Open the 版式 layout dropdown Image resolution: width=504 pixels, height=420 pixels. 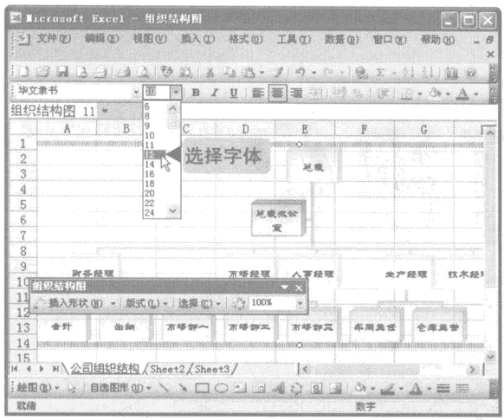[x=146, y=303]
